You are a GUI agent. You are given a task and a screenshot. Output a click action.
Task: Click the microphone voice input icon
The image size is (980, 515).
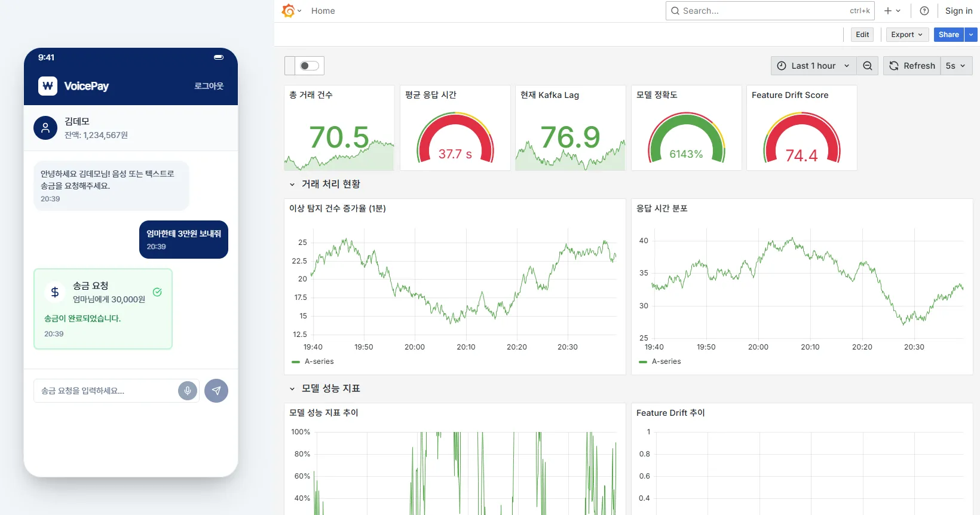[x=188, y=391]
